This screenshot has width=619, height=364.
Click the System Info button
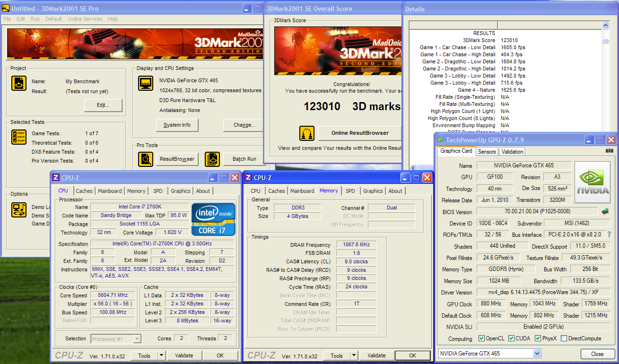tap(177, 125)
